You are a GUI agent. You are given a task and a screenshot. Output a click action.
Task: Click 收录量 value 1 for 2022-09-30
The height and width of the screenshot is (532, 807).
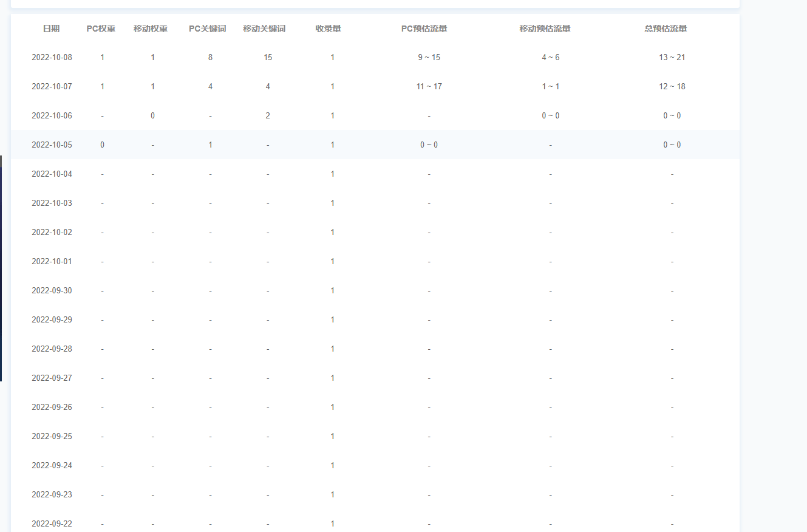pos(332,290)
